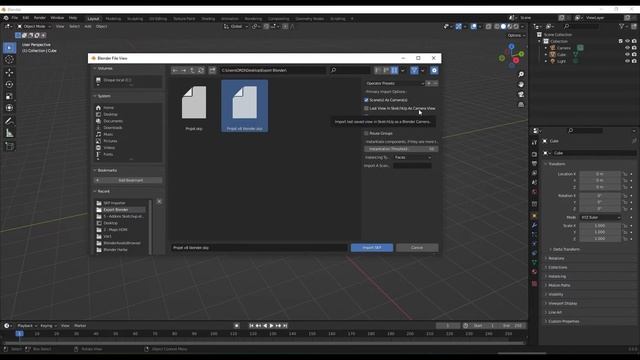This screenshot has width=640, height=360.
Task: Select the Annotate pencil tool
Action: pos(9,121)
